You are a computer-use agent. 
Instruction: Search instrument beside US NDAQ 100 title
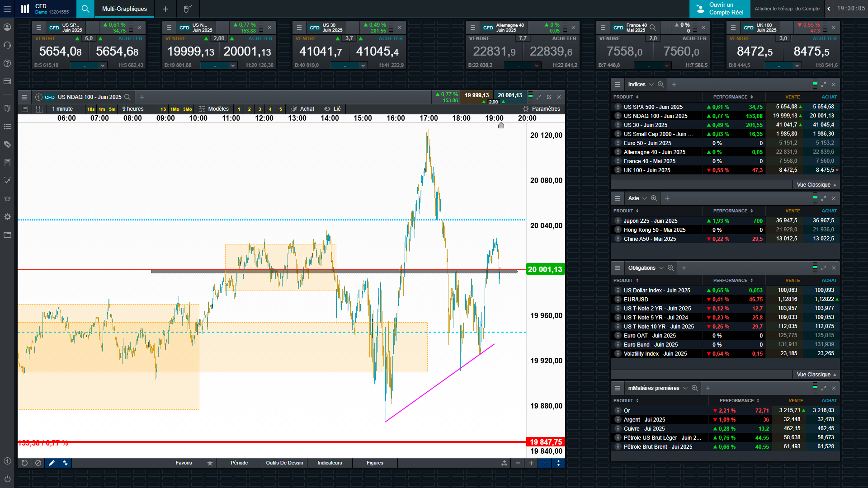click(127, 97)
